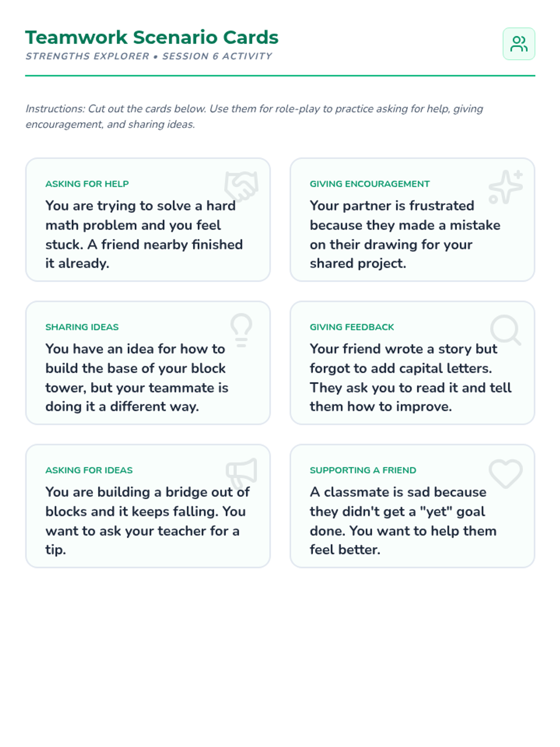Click the heart icon on Supporting a Friend card
This screenshot has height=747, width=560.
pos(506,473)
